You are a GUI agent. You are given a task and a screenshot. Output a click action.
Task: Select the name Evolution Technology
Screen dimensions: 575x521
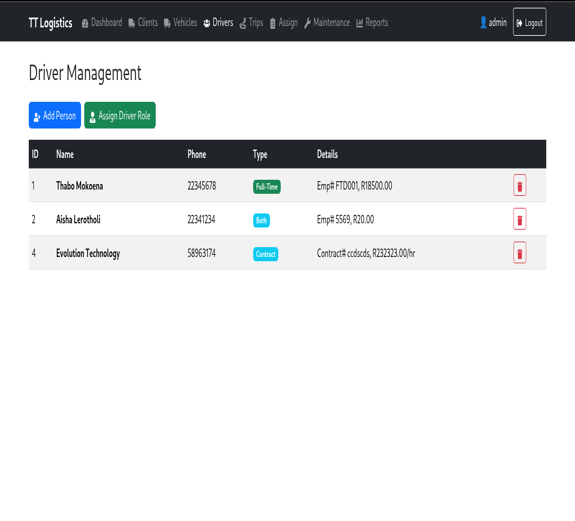tap(88, 253)
